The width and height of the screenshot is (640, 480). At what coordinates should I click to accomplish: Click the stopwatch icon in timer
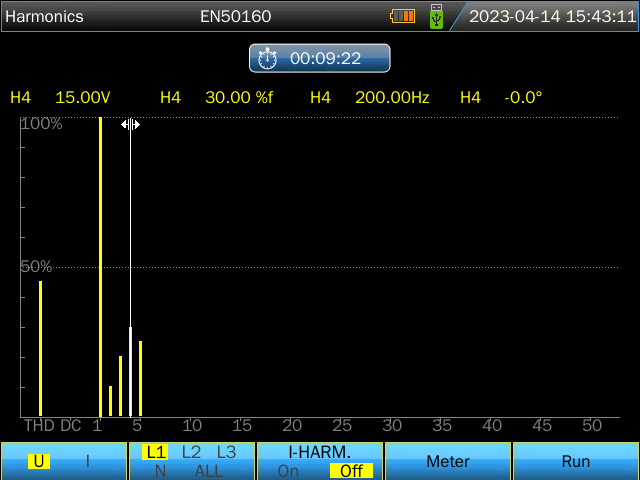[268, 59]
